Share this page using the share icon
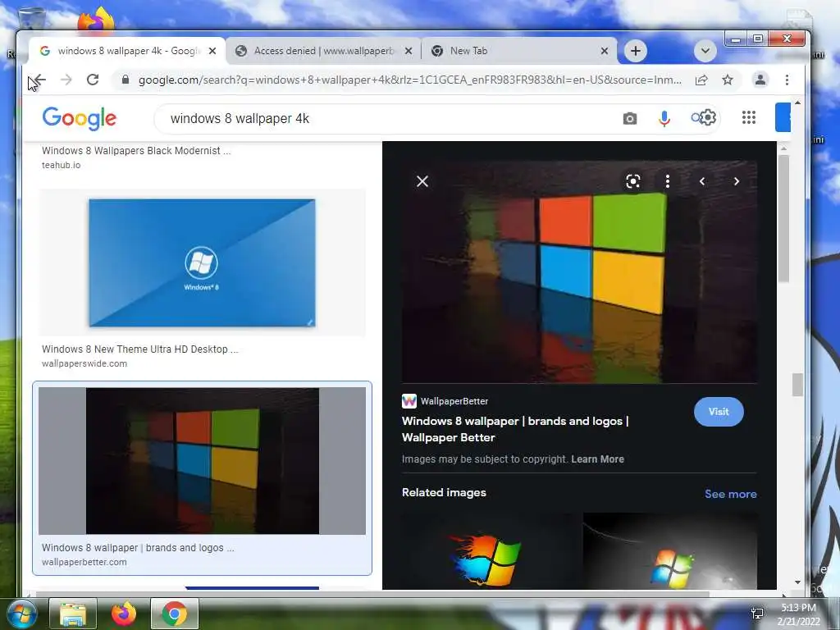 point(701,80)
